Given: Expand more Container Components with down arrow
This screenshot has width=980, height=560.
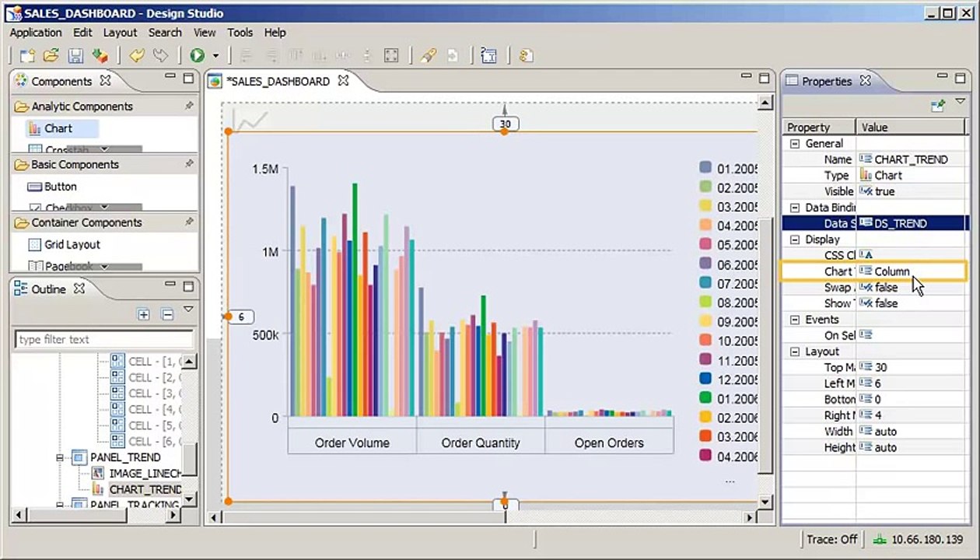Looking at the screenshot, I should point(103,265).
